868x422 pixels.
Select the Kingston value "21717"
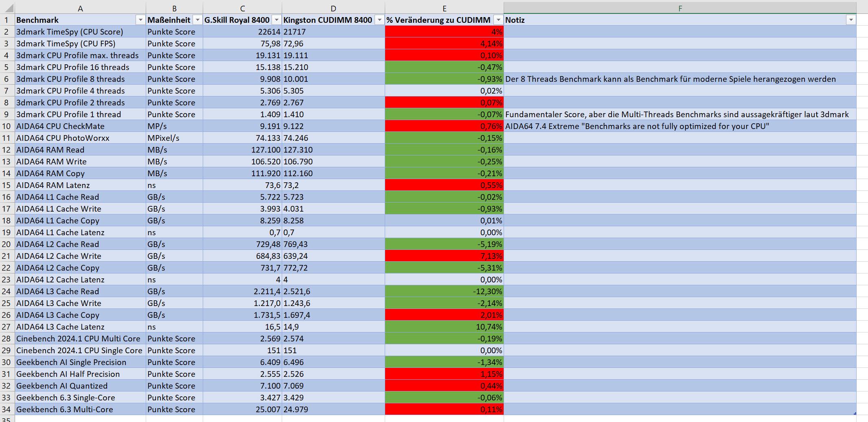(x=333, y=32)
